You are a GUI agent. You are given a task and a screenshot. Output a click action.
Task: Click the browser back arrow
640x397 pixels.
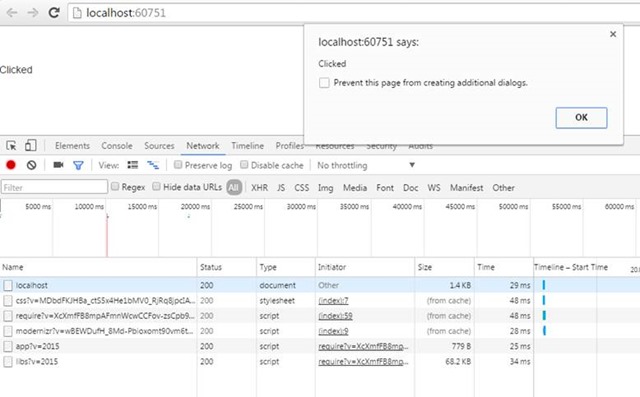click(12, 13)
